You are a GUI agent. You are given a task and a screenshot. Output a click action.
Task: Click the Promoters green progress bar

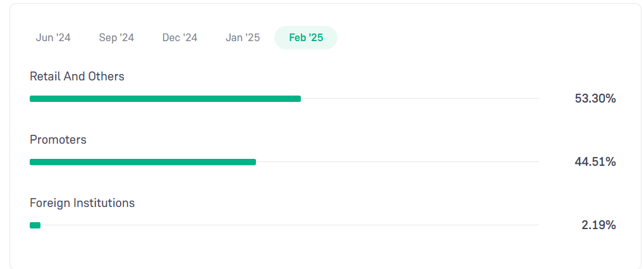click(143, 162)
